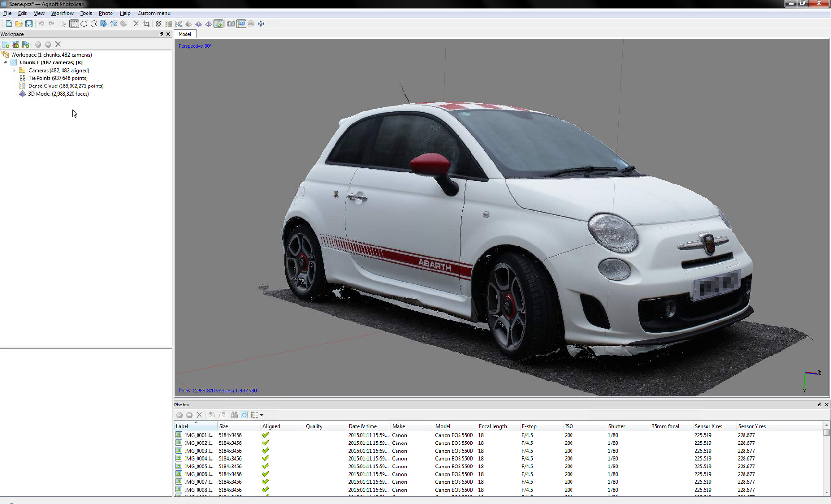Viewport: 831px width, 504px height.
Task: Collapse the Chunk 1 tree node
Action: pyautogui.click(x=5, y=62)
